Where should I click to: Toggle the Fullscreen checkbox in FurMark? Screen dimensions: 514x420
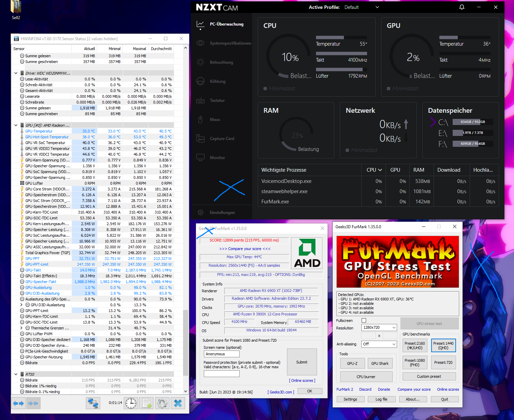[x=364, y=321]
